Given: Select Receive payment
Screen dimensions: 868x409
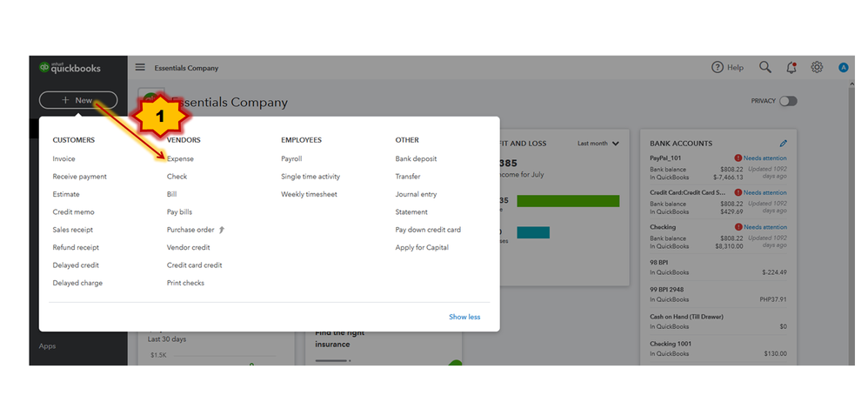Looking at the screenshot, I should pyautogui.click(x=80, y=177).
